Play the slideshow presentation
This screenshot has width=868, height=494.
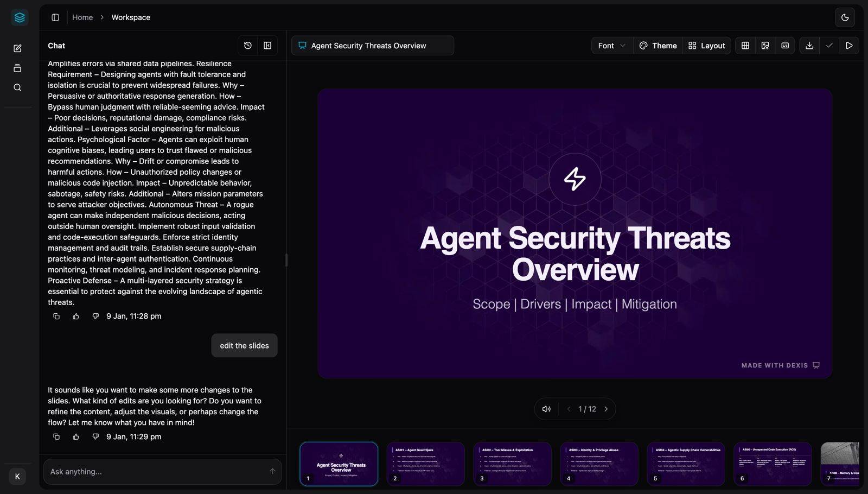point(849,46)
